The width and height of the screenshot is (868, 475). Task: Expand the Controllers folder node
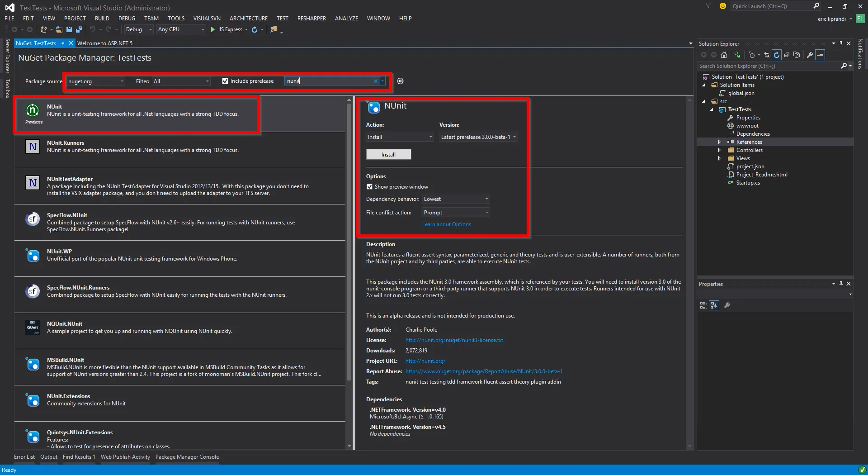(719, 150)
